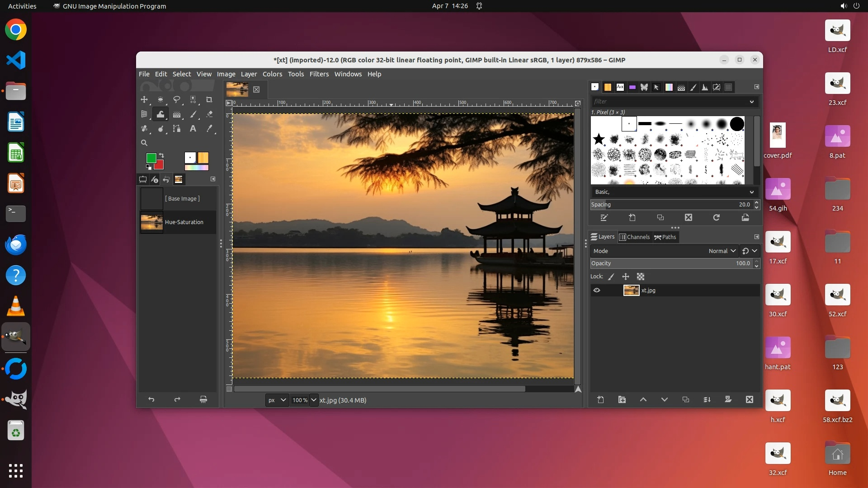
Task: Select the Crop tool
Action: [209, 99]
